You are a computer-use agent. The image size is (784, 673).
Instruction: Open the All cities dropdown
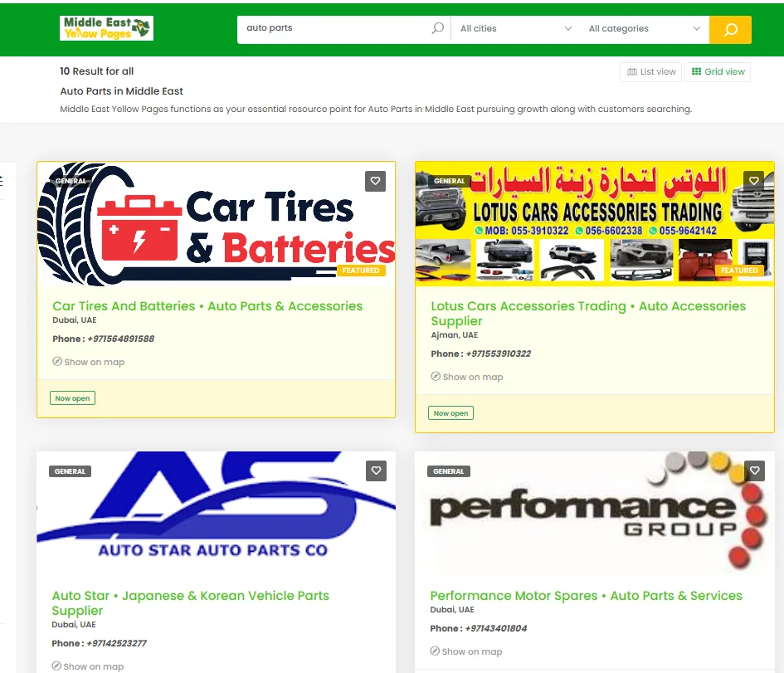point(515,28)
